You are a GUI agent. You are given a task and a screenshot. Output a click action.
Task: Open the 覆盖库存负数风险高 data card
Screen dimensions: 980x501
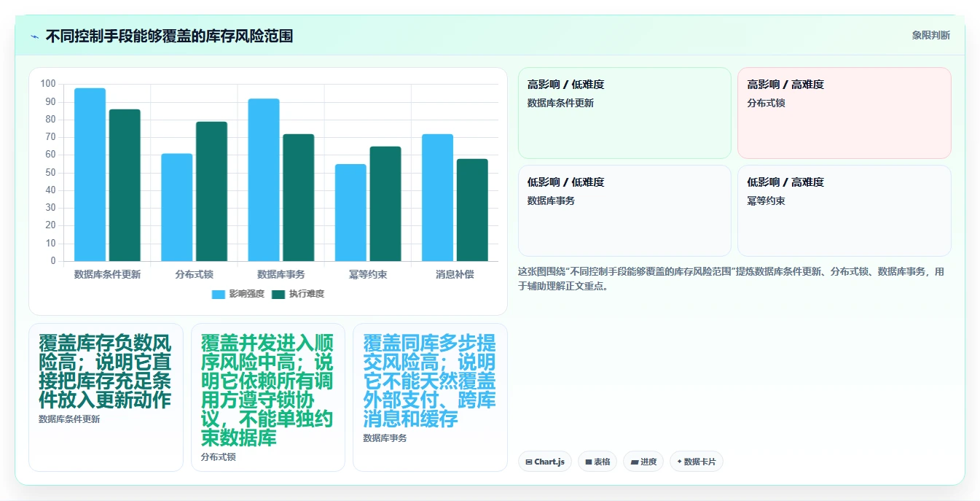click(106, 397)
